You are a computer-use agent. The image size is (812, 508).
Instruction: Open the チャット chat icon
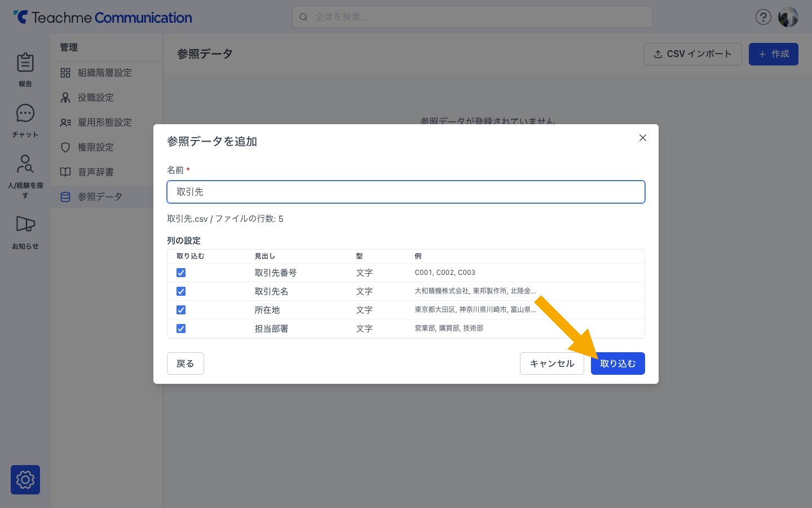point(25,120)
